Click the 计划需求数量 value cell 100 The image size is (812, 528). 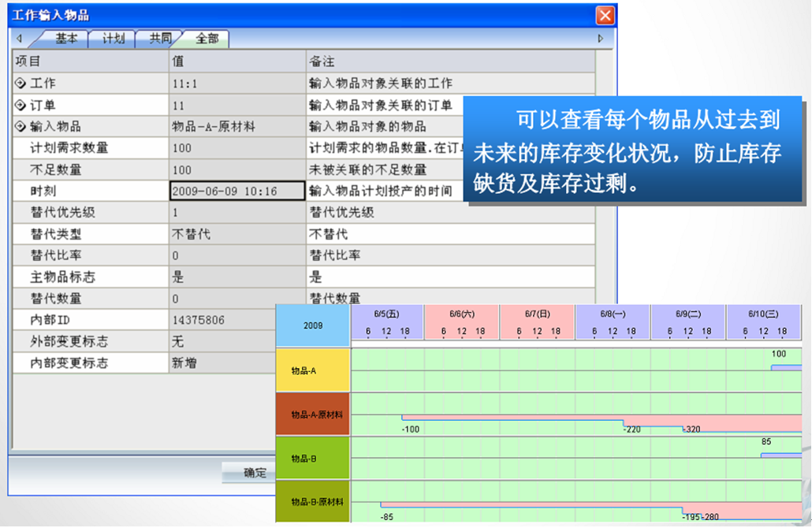[x=237, y=148]
